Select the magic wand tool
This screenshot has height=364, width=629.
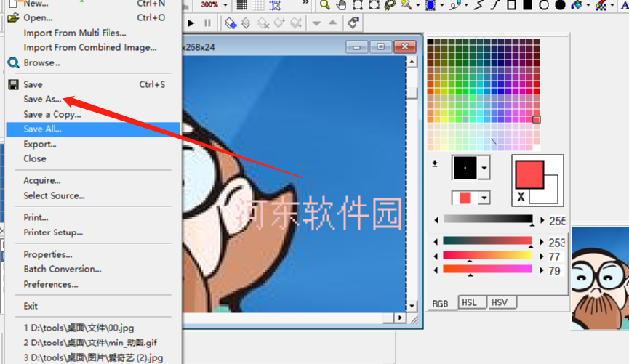pos(406,5)
